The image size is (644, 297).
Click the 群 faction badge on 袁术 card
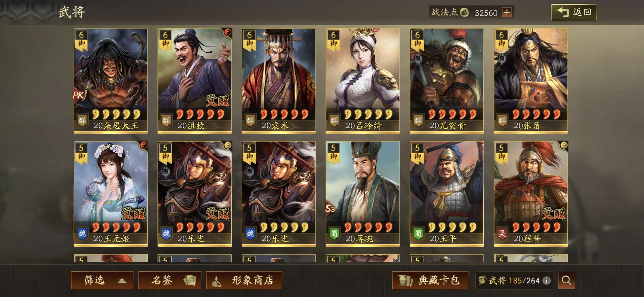250,120
